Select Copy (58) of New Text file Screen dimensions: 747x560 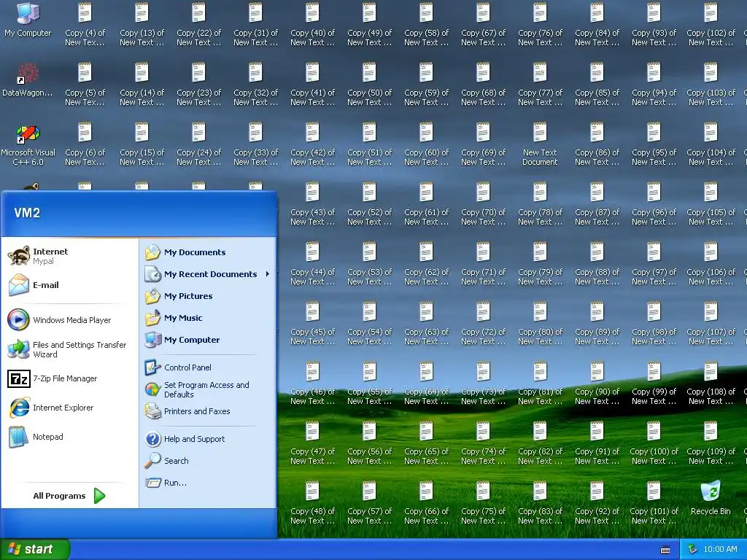pos(426,24)
